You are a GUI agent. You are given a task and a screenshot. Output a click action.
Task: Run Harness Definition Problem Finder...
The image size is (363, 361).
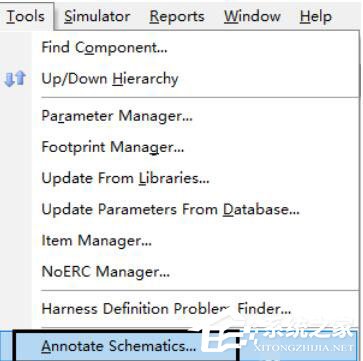tap(166, 309)
